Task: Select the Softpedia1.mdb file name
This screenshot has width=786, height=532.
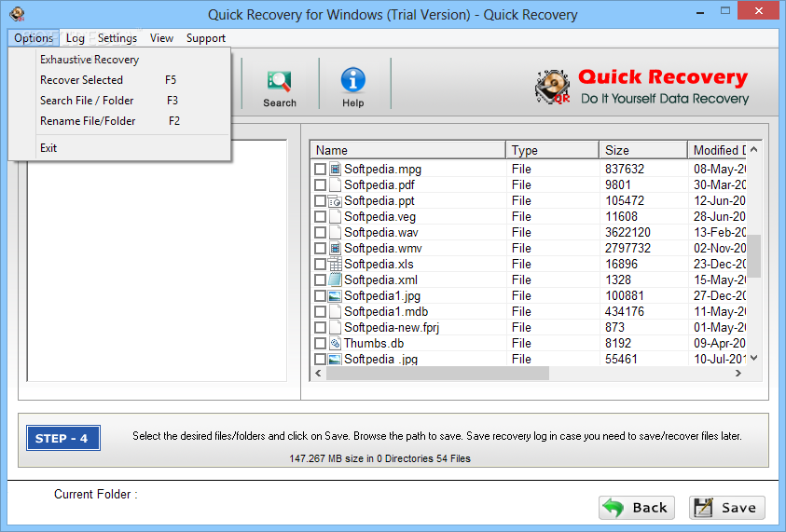Action: point(386,311)
